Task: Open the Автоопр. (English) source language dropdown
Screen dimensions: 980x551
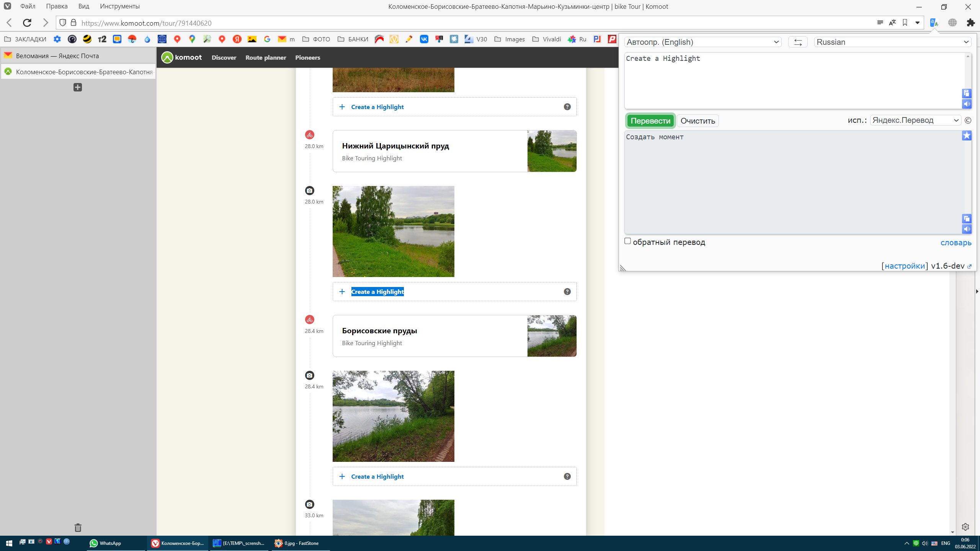Action: 702,42
